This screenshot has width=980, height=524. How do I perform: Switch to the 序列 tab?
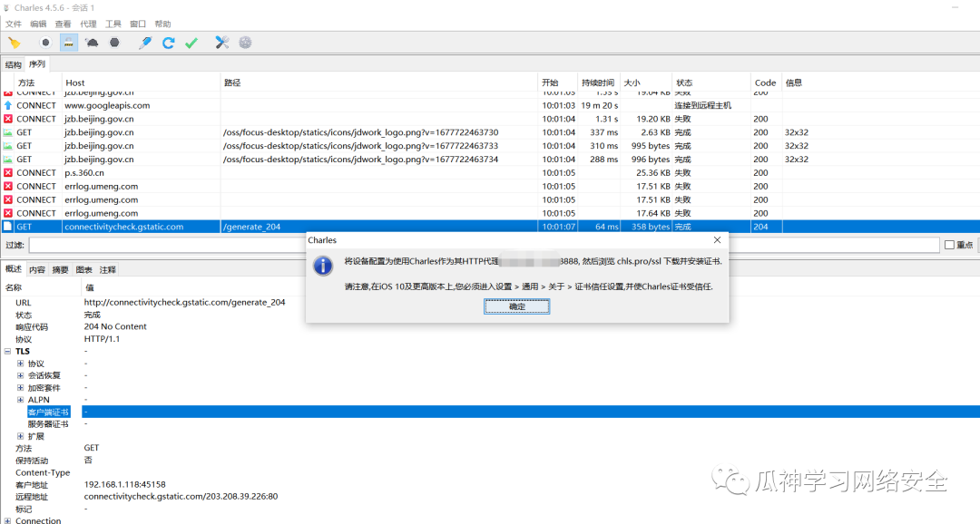pyautogui.click(x=37, y=63)
